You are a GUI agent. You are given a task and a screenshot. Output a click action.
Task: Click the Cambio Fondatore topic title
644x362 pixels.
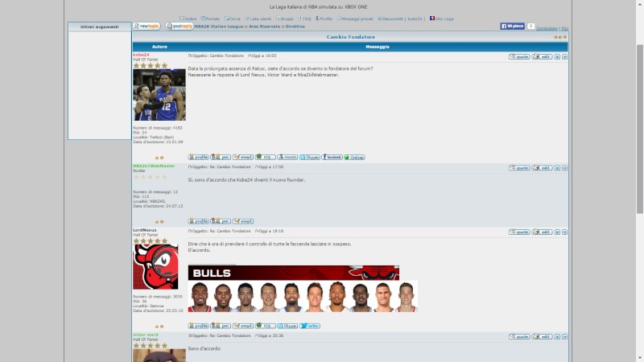pyautogui.click(x=351, y=37)
